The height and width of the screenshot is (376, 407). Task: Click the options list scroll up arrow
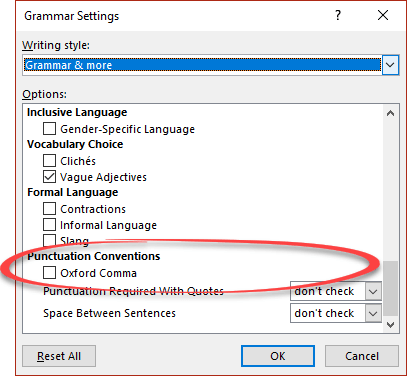point(390,114)
